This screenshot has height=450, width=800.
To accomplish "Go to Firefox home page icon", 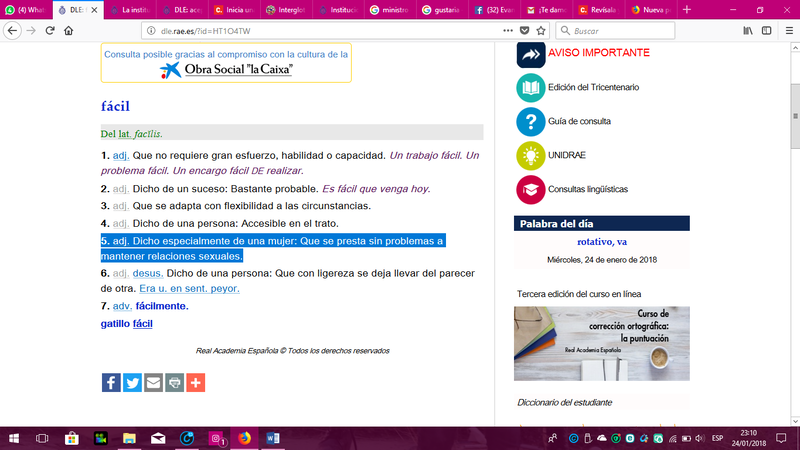I will pyautogui.click(x=68, y=31).
